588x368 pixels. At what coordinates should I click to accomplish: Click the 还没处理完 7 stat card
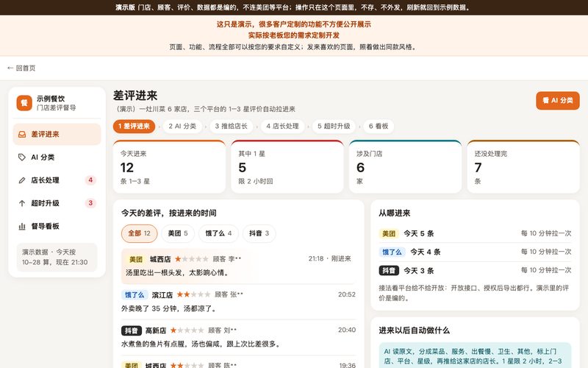coord(523,167)
